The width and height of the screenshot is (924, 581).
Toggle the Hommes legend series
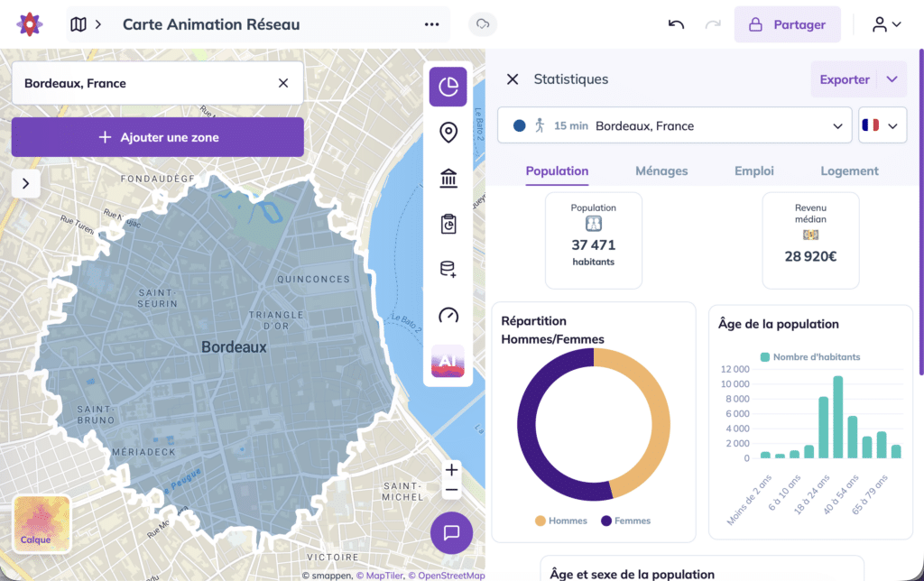point(561,521)
